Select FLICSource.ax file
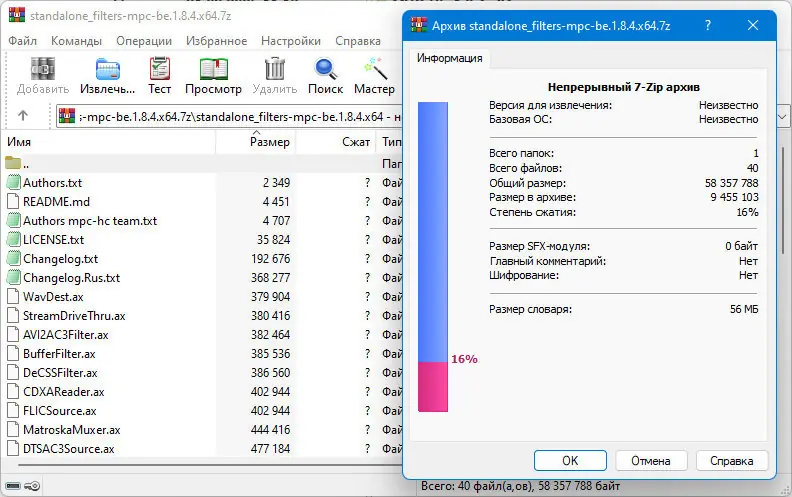The width and height of the screenshot is (792, 497). (60, 411)
